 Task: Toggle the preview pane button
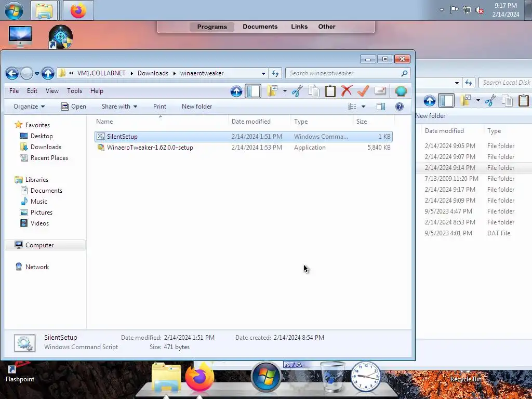coord(381,107)
